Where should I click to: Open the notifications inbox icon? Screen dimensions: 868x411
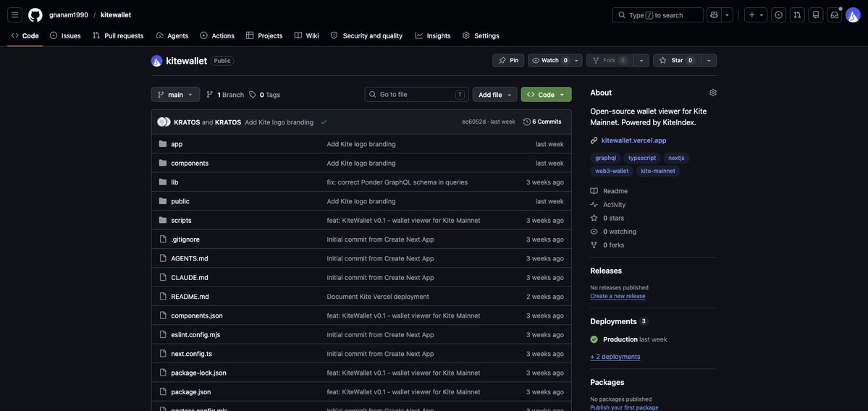tap(834, 15)
